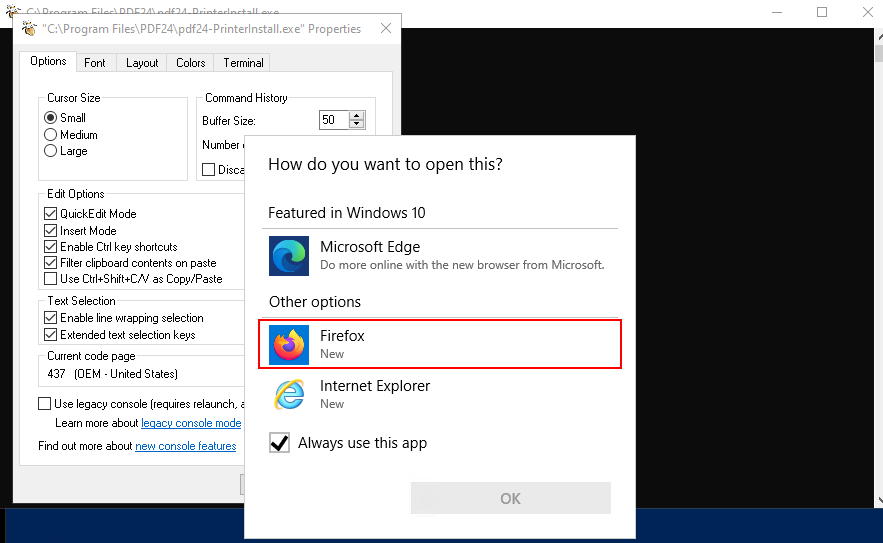Click the Firefox logo icon

[289, 345]
